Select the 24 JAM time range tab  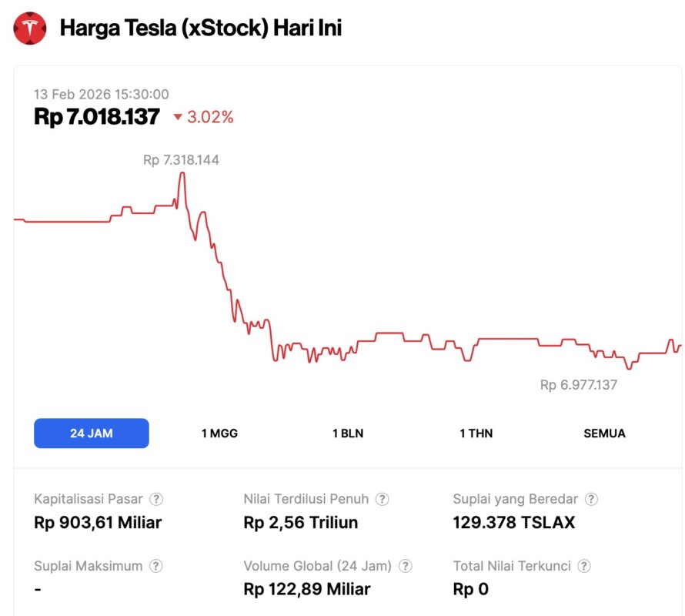(92, 434)
